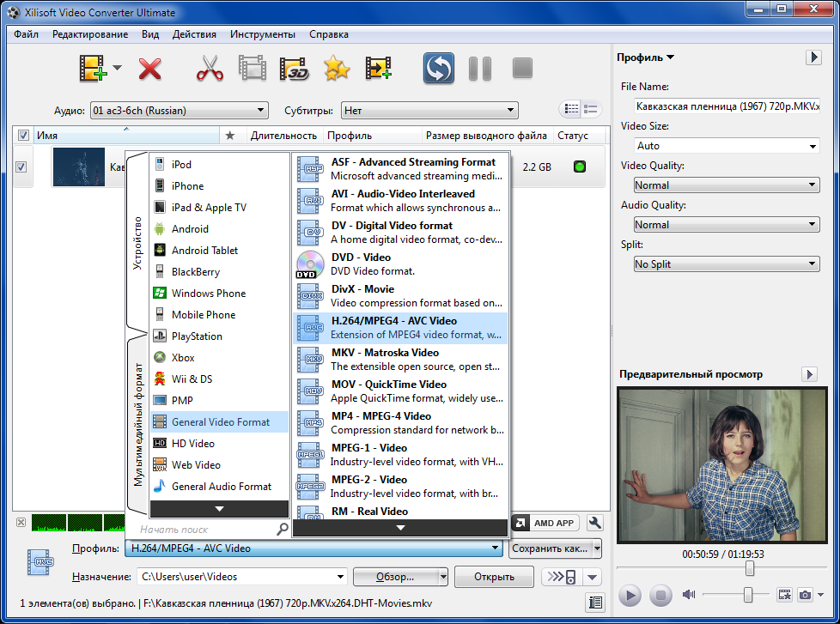Click the transfer-to-device arrows icon
The height and width of the screenshot is (624, 840).
point(562,577)
